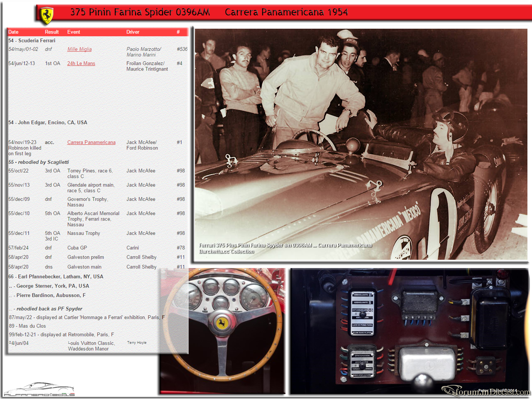Select '54 - John Edgar, Encino, CA, USA'

48,123
